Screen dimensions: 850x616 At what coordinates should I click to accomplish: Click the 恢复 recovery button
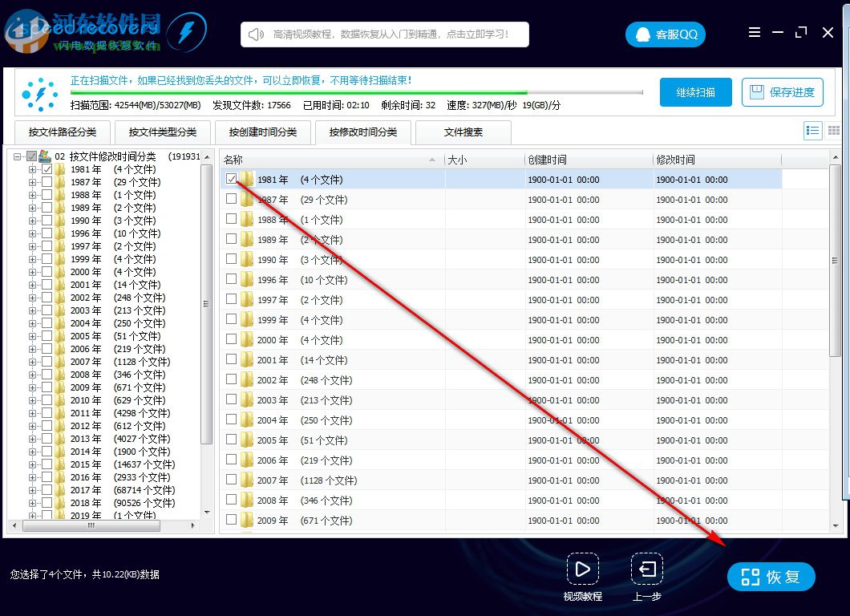(x=770, y=577)
